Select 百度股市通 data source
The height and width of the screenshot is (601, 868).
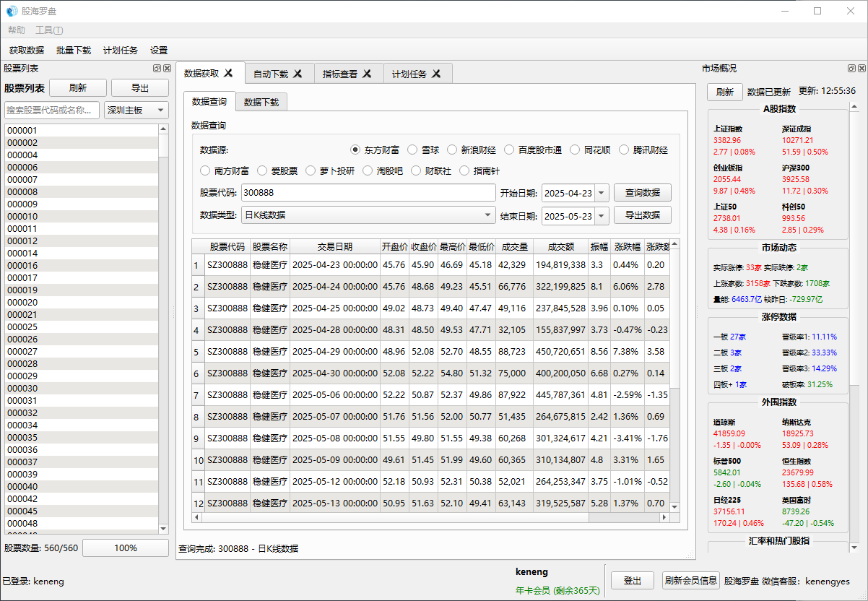(x=533, y=150)
